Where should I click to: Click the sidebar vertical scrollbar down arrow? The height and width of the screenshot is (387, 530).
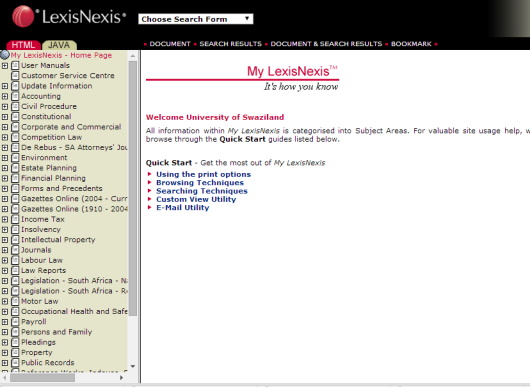pyautogui.click(x=133, y=366)
